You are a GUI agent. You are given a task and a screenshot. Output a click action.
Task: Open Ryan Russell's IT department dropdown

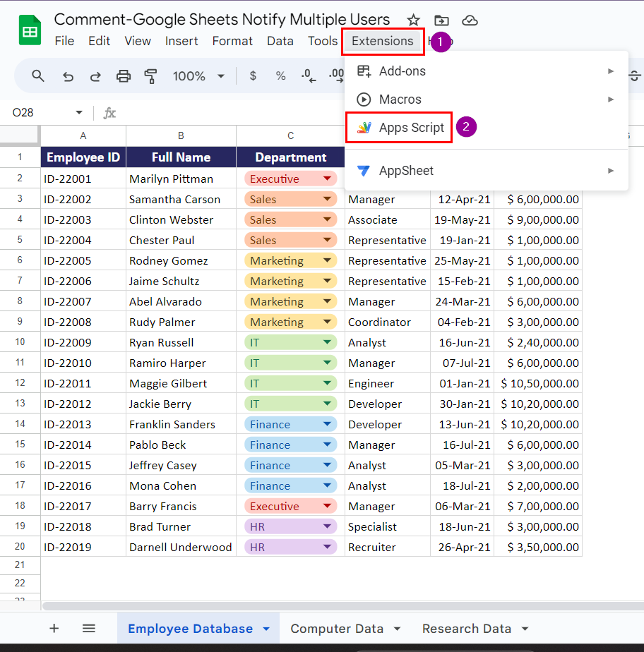327,342
